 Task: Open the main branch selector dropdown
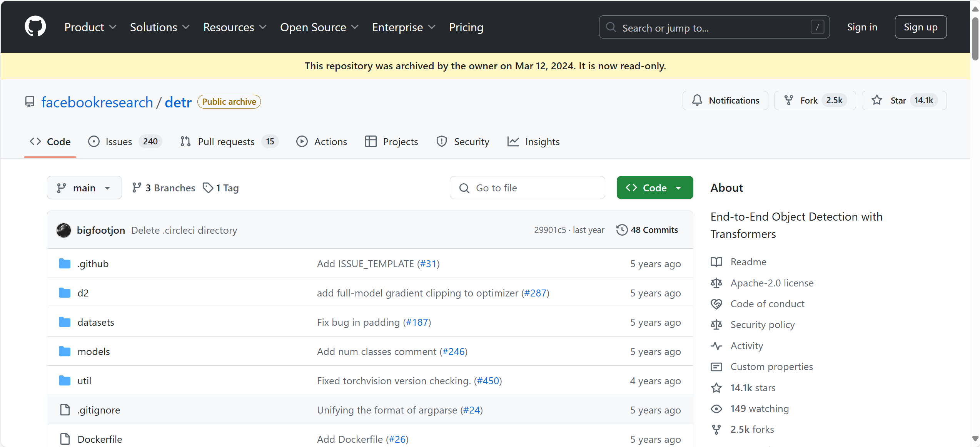(84, 188)
